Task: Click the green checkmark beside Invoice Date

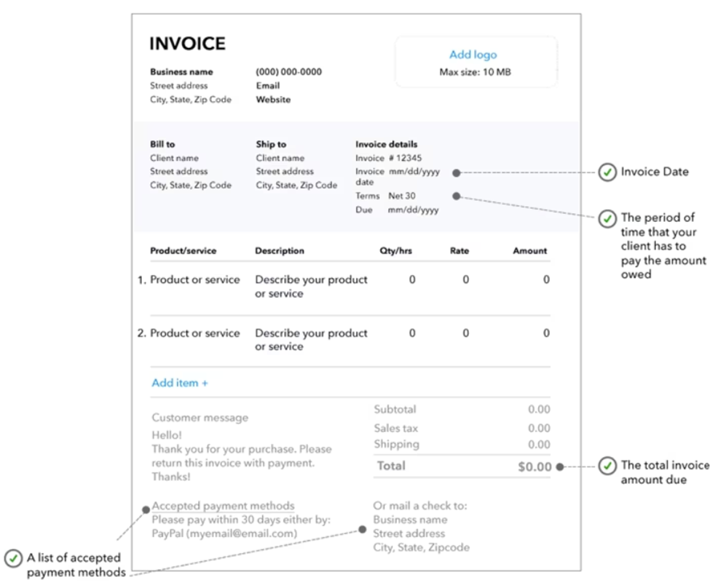Action: pos(607,172)
